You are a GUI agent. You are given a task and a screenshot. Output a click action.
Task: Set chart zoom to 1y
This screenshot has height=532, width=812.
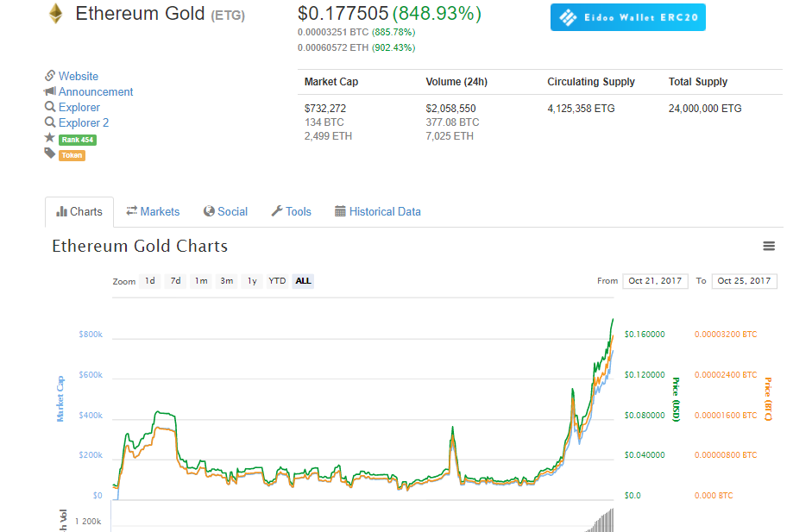(252, 281)
